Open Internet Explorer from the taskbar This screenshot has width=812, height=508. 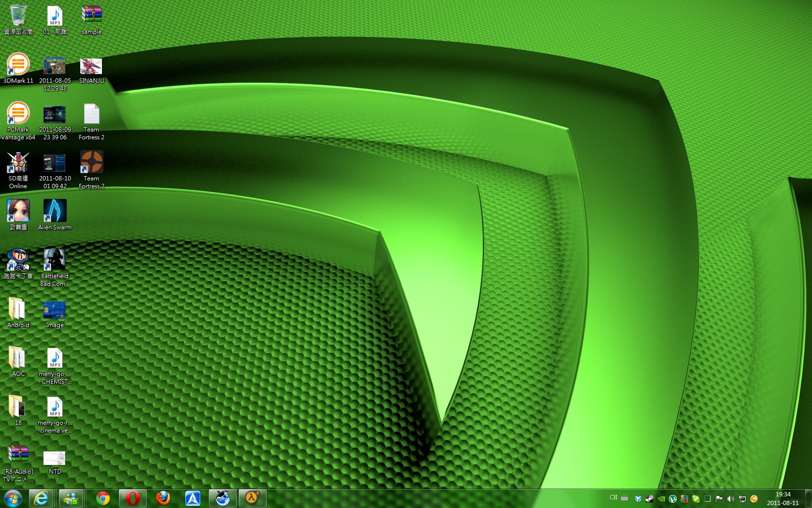click(41, 498)
